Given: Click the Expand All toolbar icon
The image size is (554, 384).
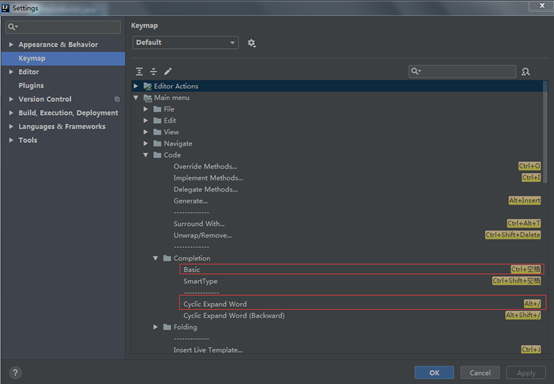Looking at the screenshot, I should [139, 72].
